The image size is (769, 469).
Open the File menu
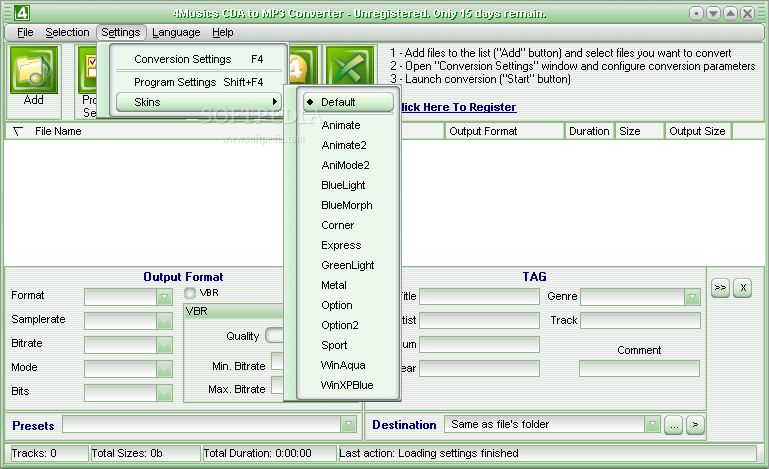[25, 32]
